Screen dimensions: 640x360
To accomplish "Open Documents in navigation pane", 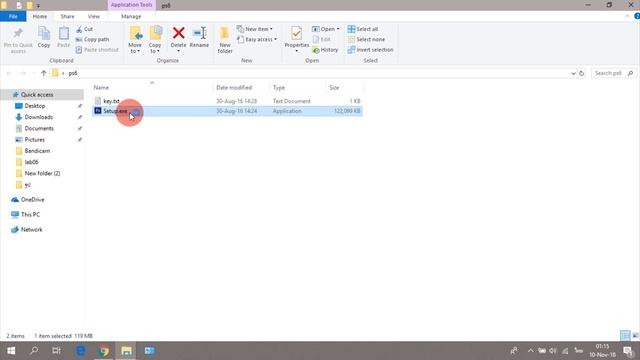I will [39, 128].
